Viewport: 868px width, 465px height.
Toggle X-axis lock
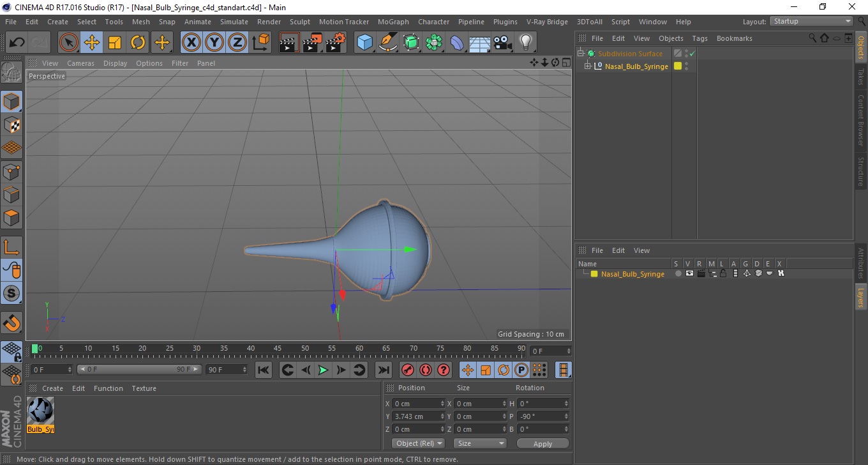pos(191,43)
